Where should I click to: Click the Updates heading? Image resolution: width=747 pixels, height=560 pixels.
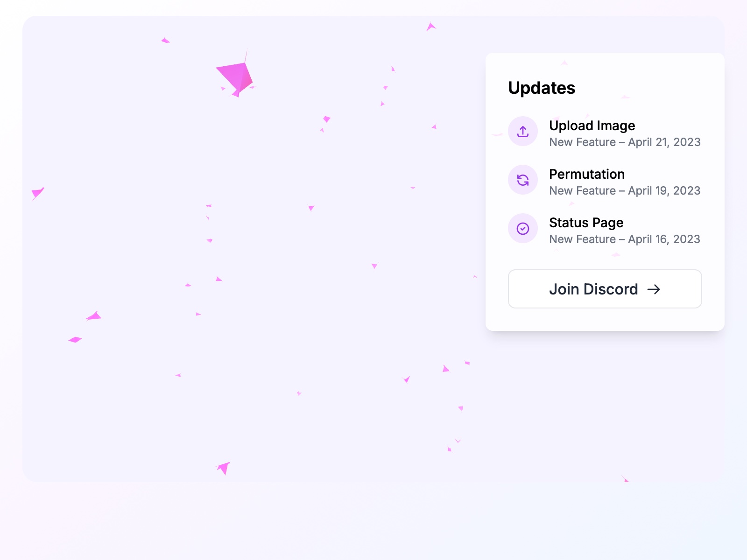click(x=542, y=88)
